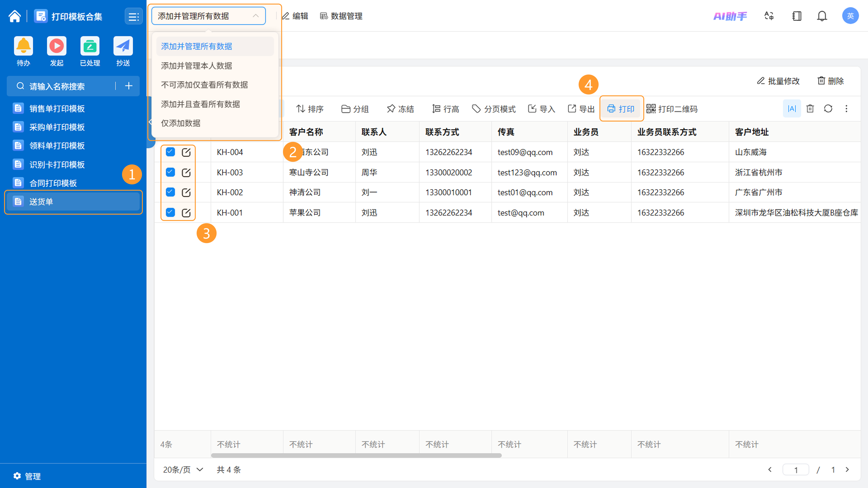Screen dimensions: 868x488
Task: Go to the home icon
Action: click(15, 16)
